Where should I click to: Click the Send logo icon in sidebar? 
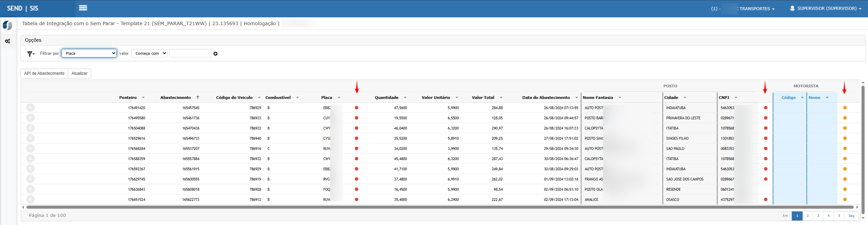coord(7,25)
